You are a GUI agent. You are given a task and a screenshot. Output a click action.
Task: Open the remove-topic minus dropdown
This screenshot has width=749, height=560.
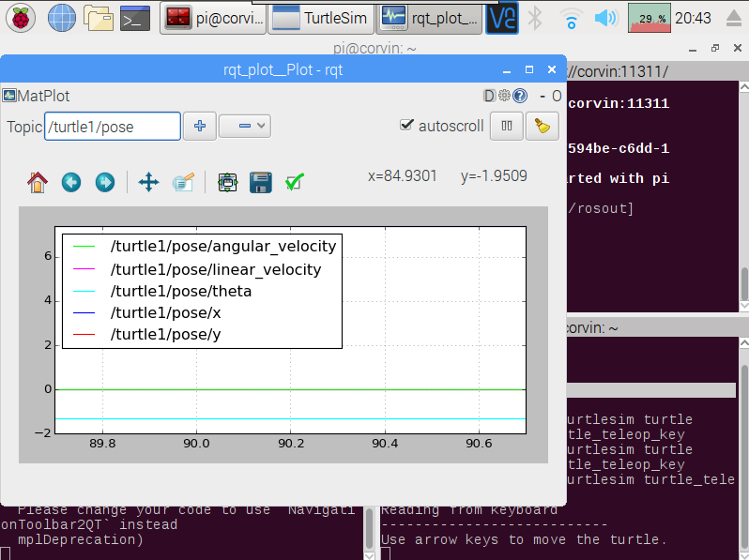click(x=245, y=126)
